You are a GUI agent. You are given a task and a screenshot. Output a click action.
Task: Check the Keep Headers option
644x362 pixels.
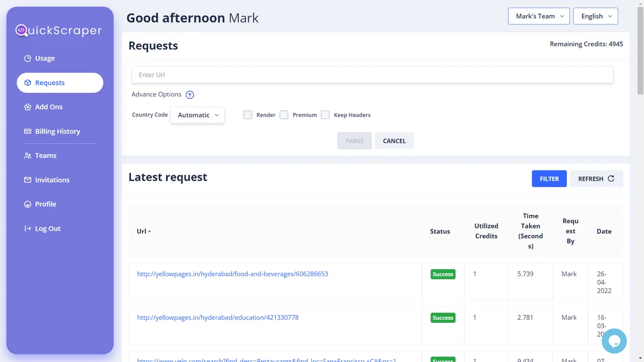pyautogui.click(x=325, y=115)
